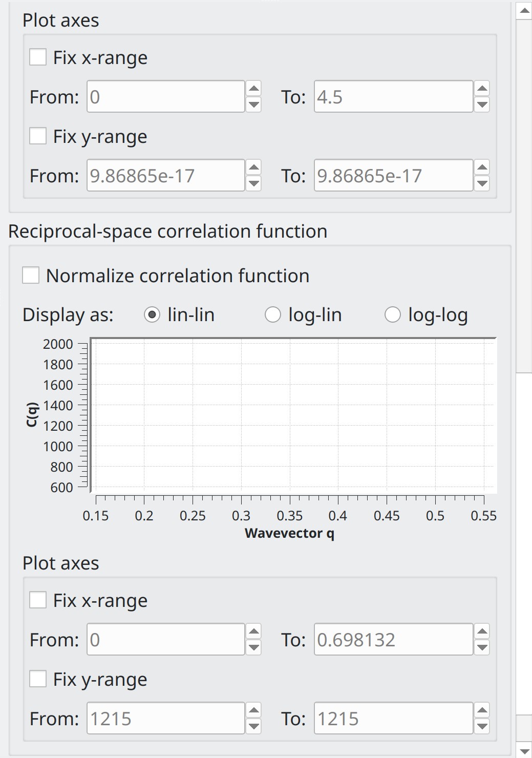532x758 pixels.
Task: Click the x-range To field showing 4.5
Action: (393, 97)
